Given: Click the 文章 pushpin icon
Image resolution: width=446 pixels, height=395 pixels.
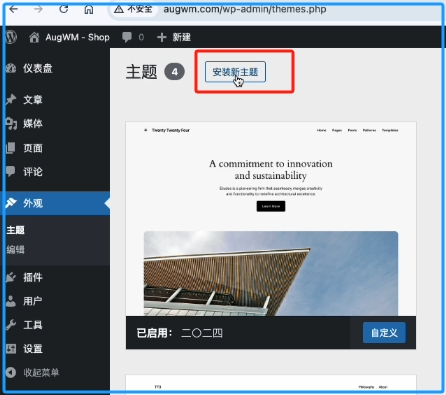Looking at the screenshot, I should [11, 99].
